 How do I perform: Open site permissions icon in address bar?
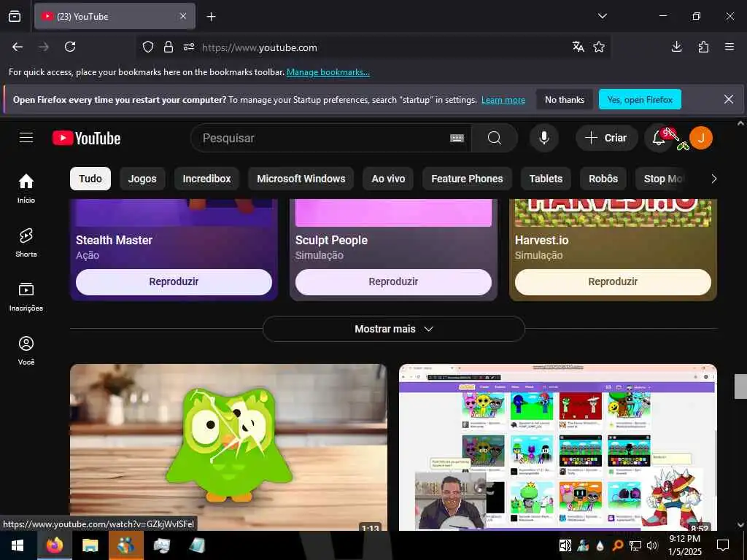189,47
